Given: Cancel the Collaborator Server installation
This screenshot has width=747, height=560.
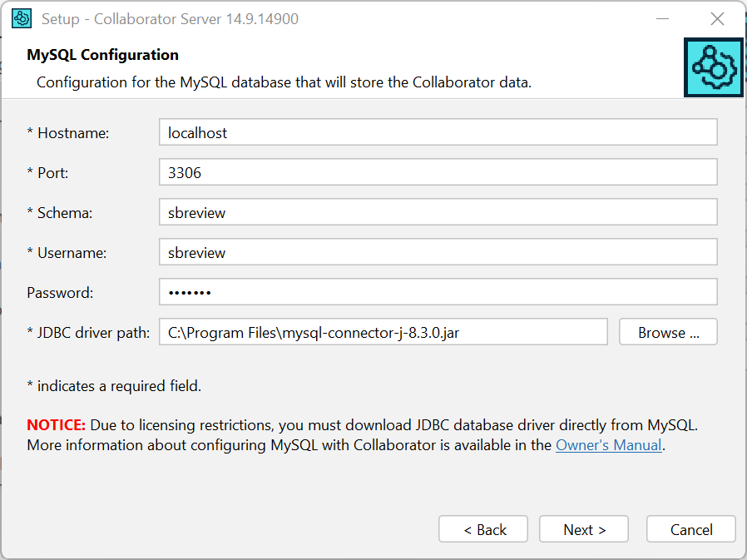Looking at the screenshot, I should (690, 528).
